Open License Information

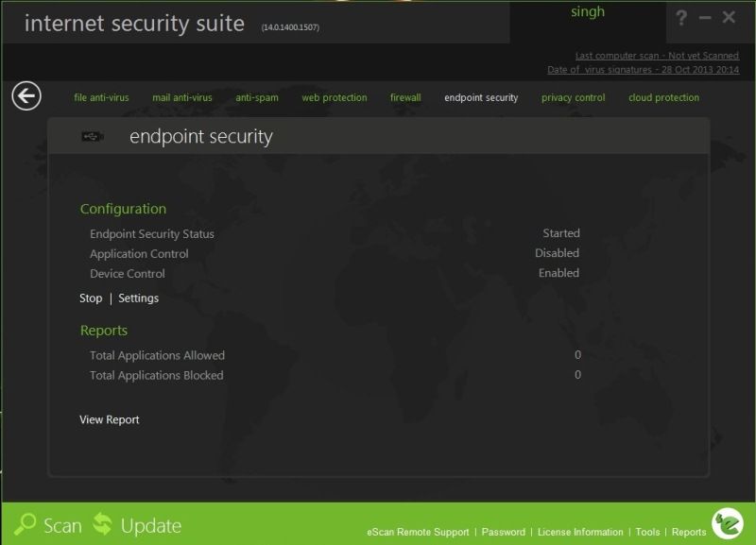coord(580,532)
